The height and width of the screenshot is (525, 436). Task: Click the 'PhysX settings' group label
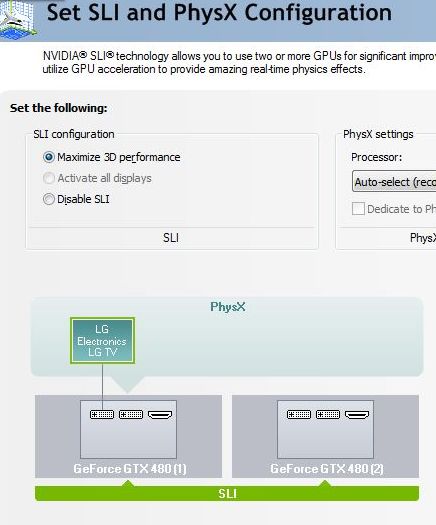click(x=378, y=134)
